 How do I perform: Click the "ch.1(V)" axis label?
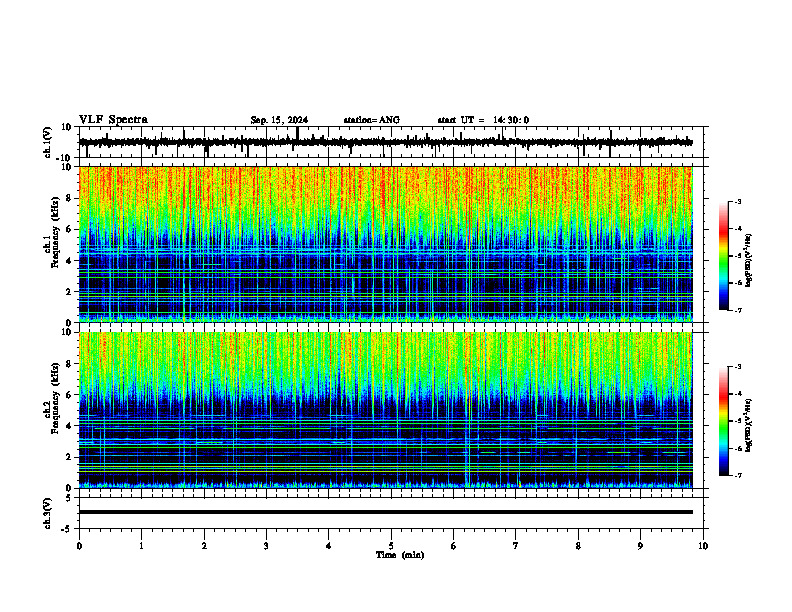tap(48, 144)
